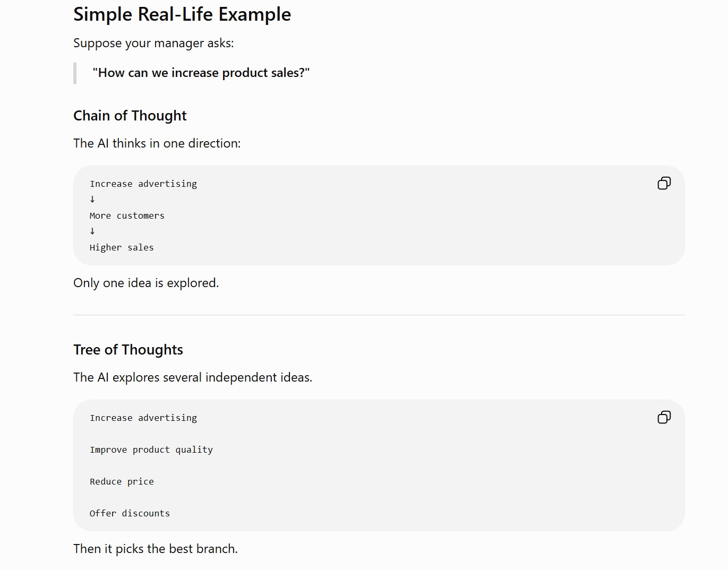Click the first down arrow in code
Viewport: 728px width, 570px height.
[92, 200]
